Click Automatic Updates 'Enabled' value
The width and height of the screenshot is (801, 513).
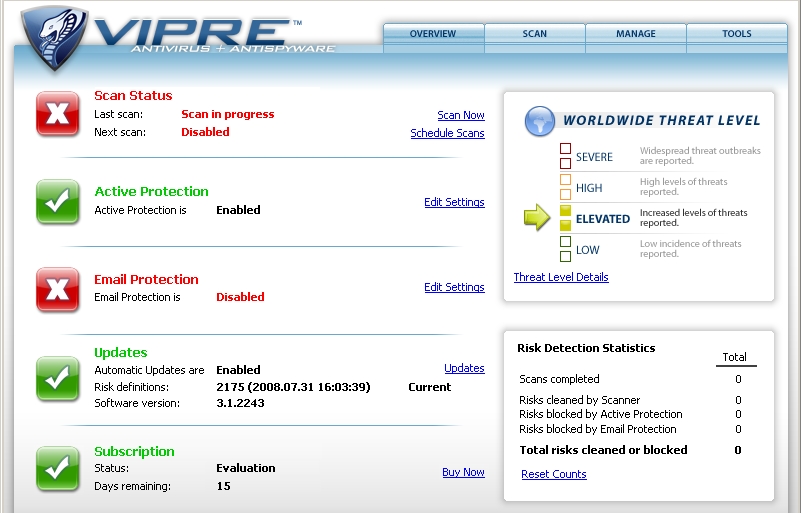coord(239,370)
